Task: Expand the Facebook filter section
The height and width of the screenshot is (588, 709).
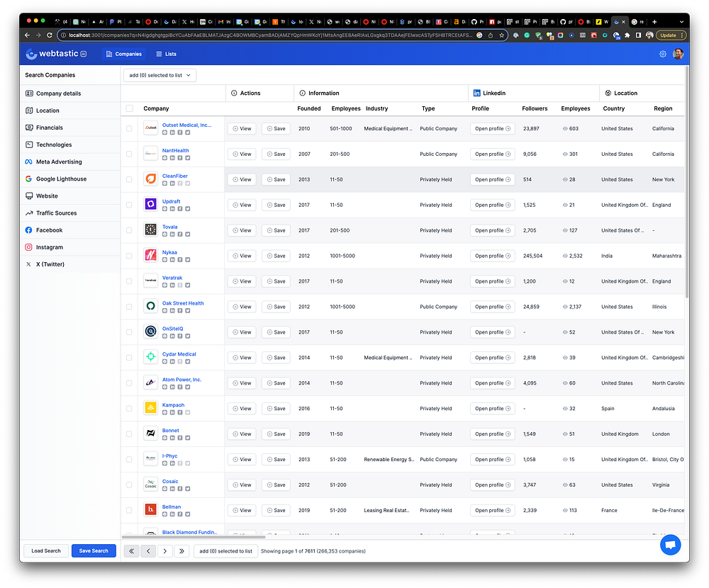Action: 70,230
